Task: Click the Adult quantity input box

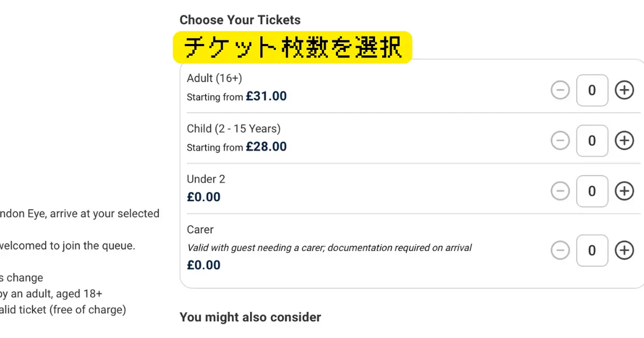Action: (x=592, y=90)
